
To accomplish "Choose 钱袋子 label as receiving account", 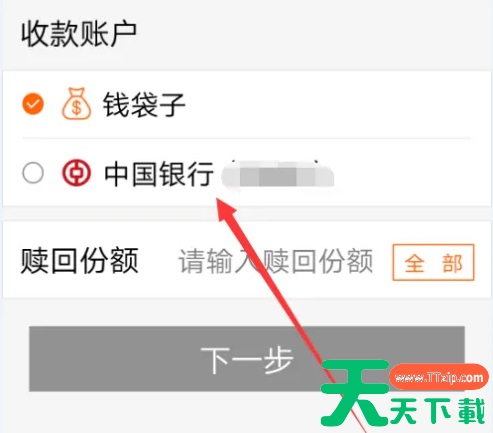I will [144, 105].
